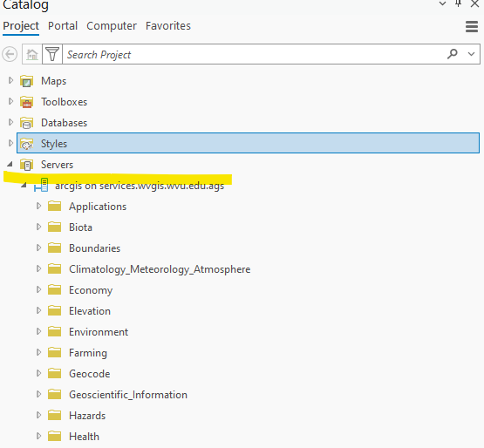Open the filter funnel icon

click(52, 55)
